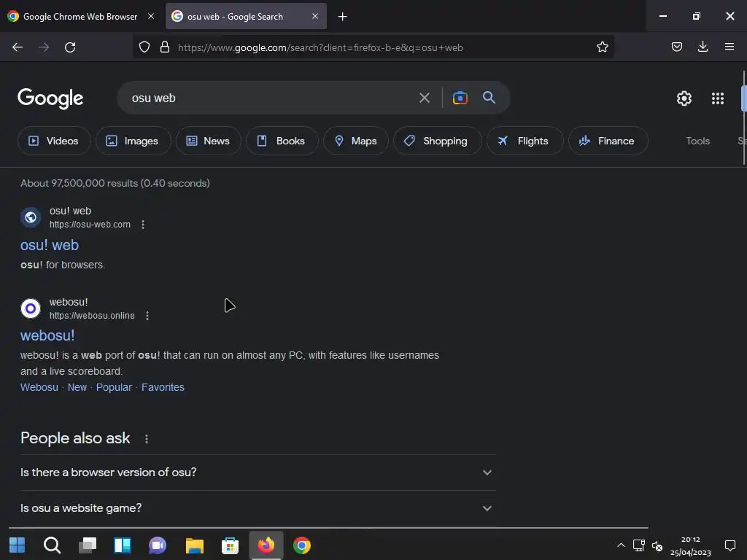
Task: Switch to Maps results
Action: point(356,141)
